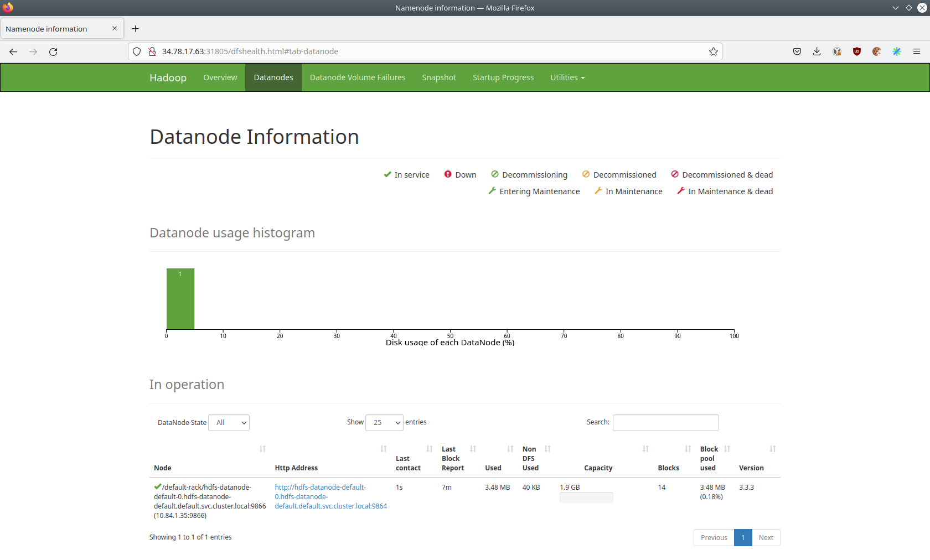
Task: Click the Down status legend icon
Action: tap(448, 174)
